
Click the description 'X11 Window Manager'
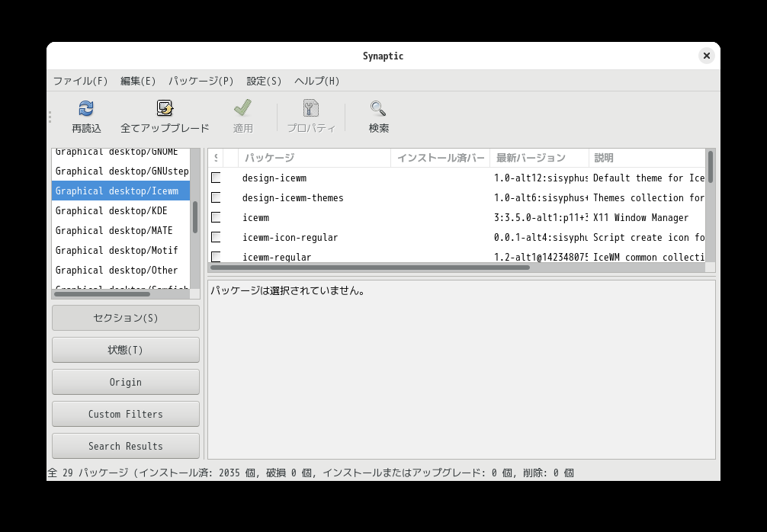pyautogui.click(x=640, y=217)
